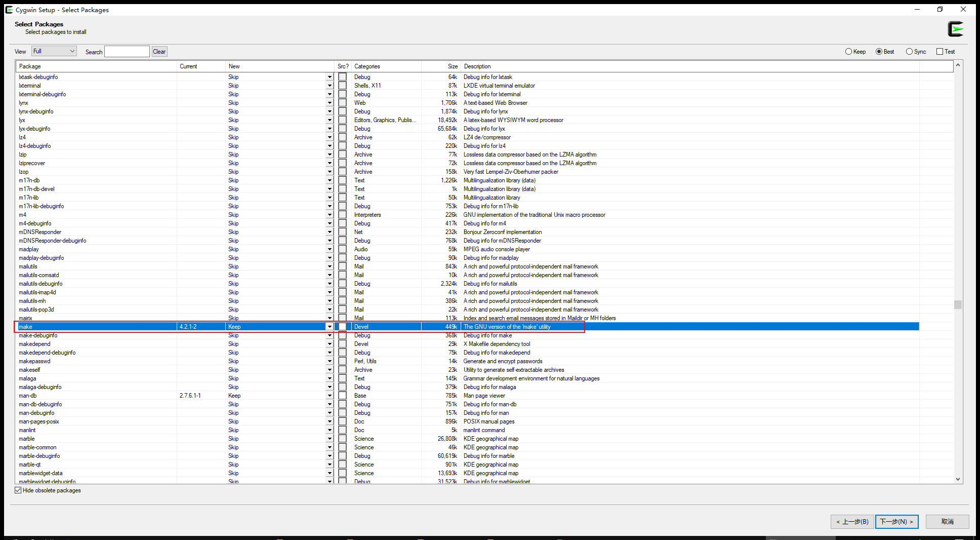
Task: Select the lxterminal package row
Action: [467, 86]
